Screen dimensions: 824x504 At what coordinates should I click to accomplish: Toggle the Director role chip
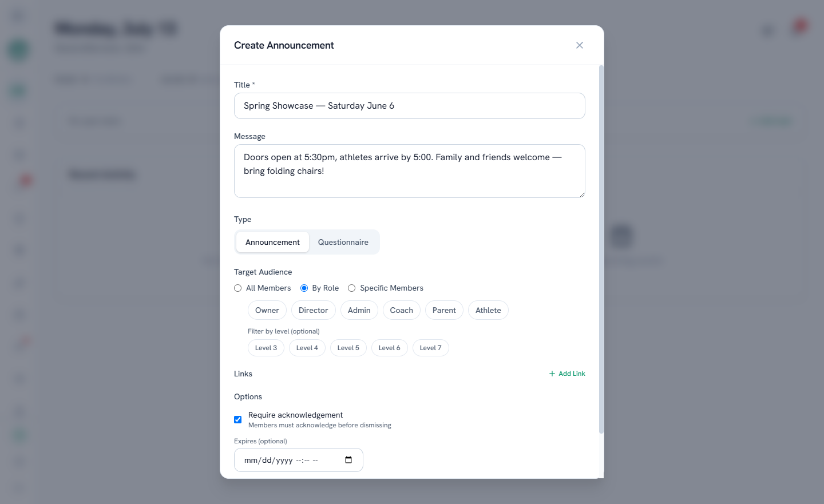(x=314, y=310)
